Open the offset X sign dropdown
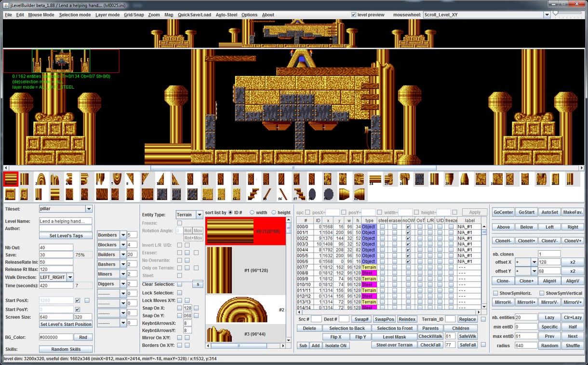The width and height of the screenshot is (588, 365). (x=534, y=262)
